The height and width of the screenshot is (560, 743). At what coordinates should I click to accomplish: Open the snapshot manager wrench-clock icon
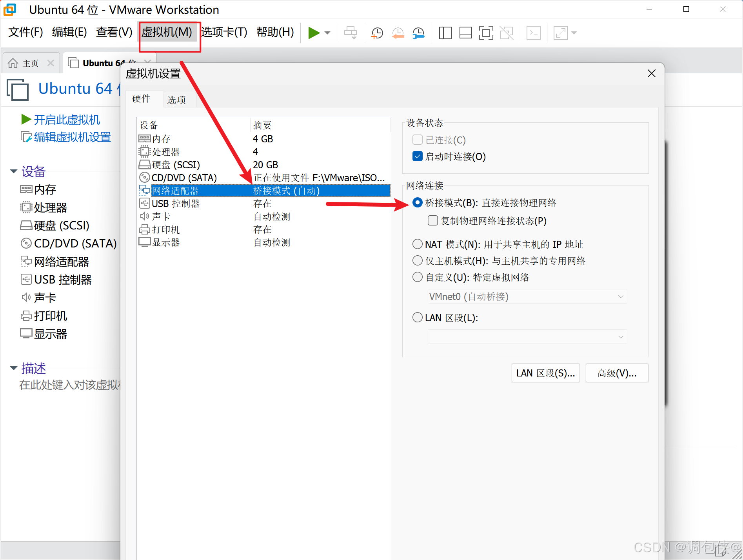click(419, 33)
